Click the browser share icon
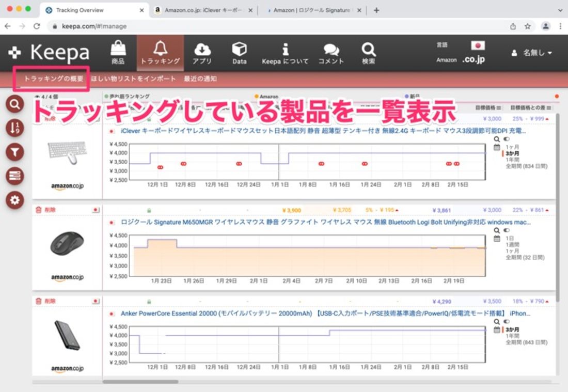Image resolution: width=568 pixels, height=392 pixels. coord(513,26)
